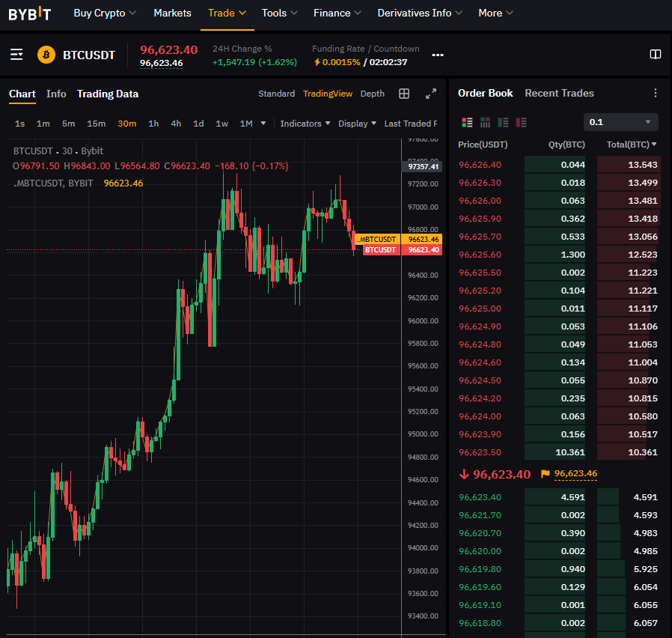Open the Display dropdown
This screenshot has height=638, width=672.
[357, 124]
